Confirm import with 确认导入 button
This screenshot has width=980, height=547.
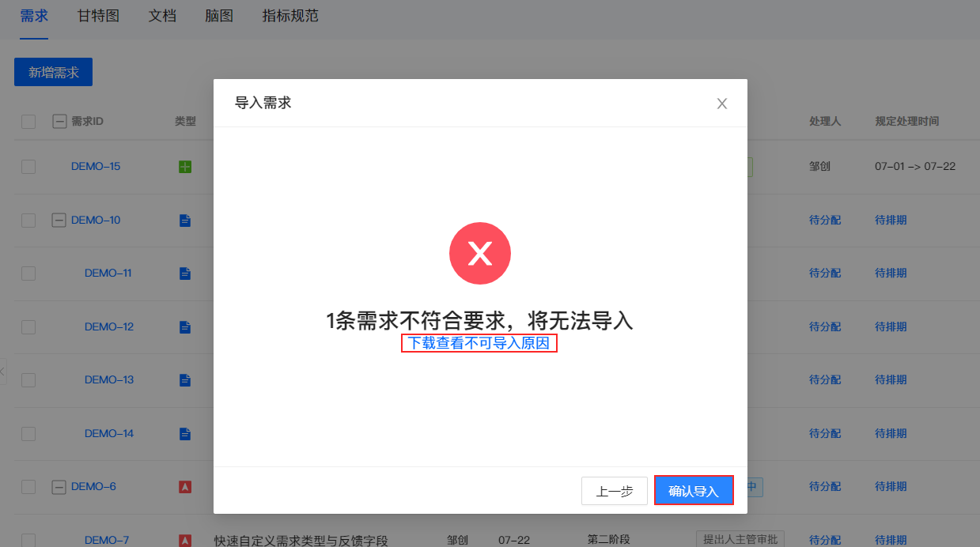(694, 491)
